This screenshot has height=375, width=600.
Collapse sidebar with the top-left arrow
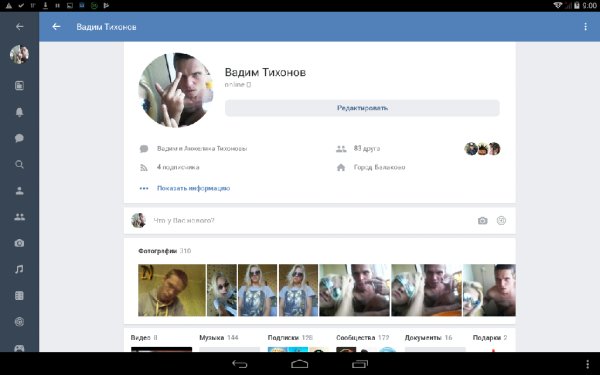(20, 27)
